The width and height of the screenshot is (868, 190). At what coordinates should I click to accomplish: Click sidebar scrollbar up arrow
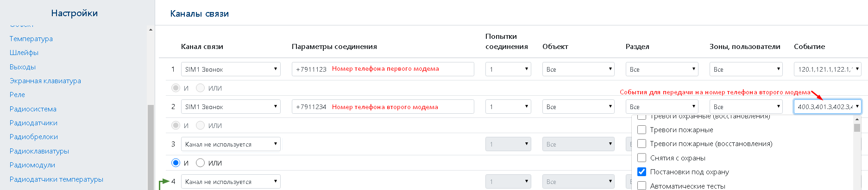click(151, 30)
